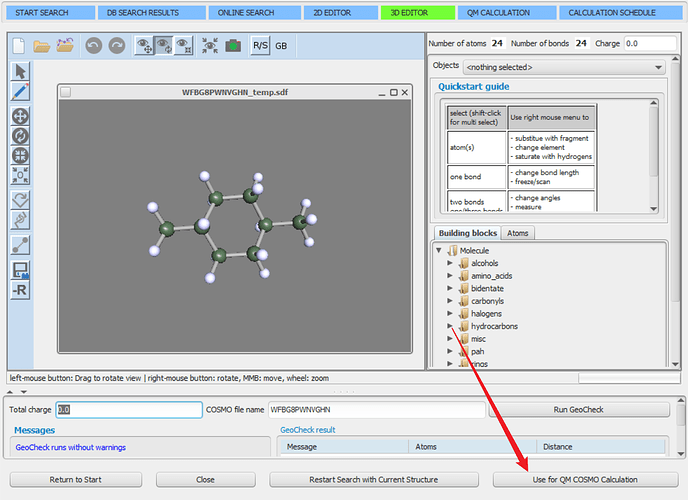Expand the alcohols folder
688x500 pixels.
[450, 263]
